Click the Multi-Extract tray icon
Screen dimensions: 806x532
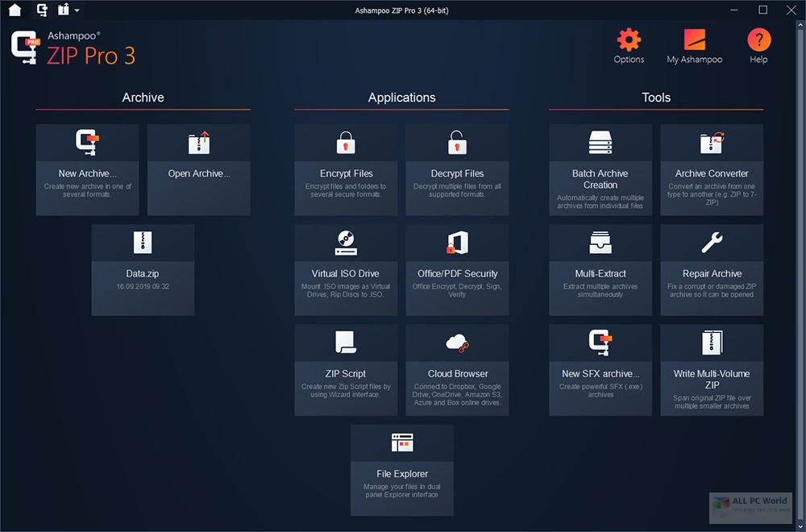click(600, 243)
